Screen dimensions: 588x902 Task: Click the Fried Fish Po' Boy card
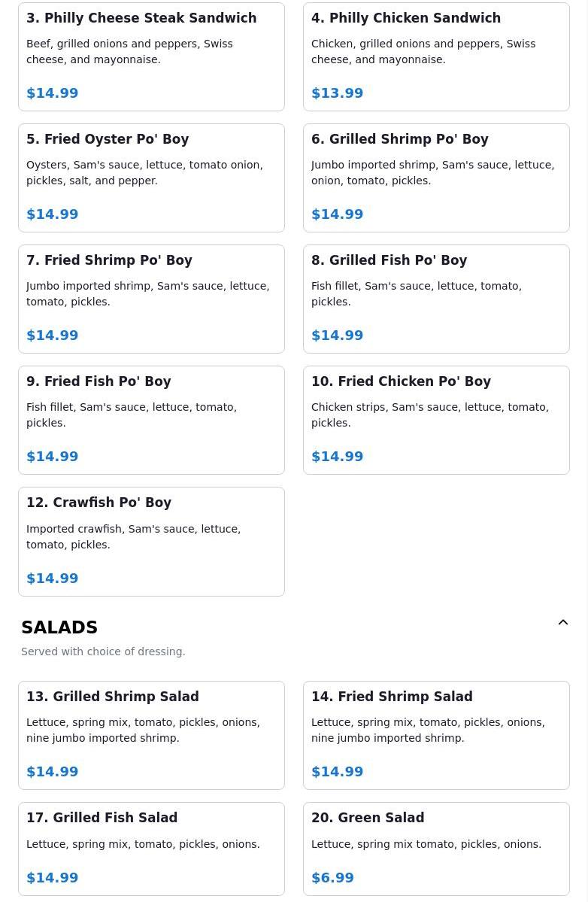(x=151, y=420)
